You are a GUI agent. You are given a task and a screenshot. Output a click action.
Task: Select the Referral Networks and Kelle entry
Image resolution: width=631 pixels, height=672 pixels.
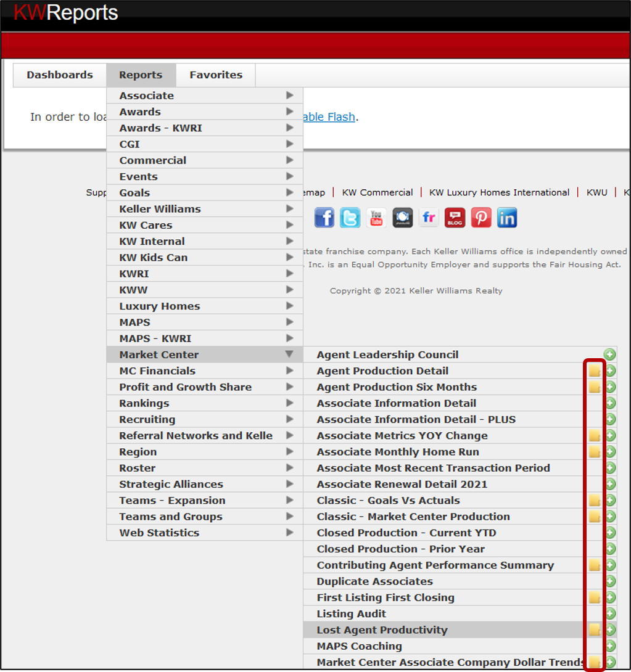click(x=205, y=435)
